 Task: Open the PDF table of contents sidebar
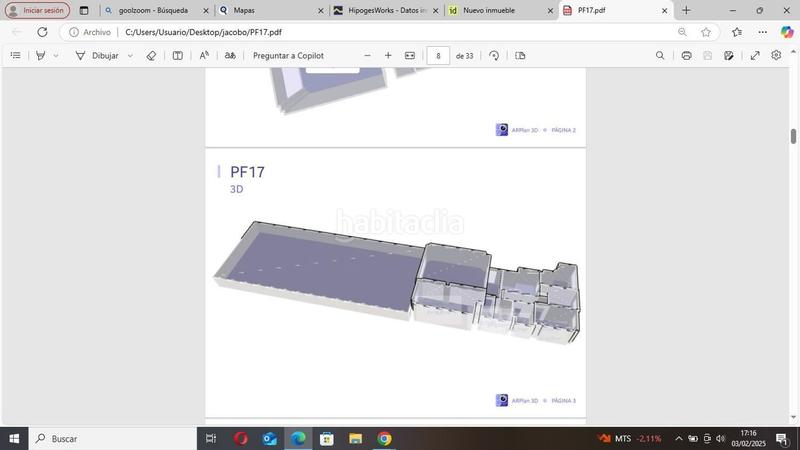tap(15, 56)
